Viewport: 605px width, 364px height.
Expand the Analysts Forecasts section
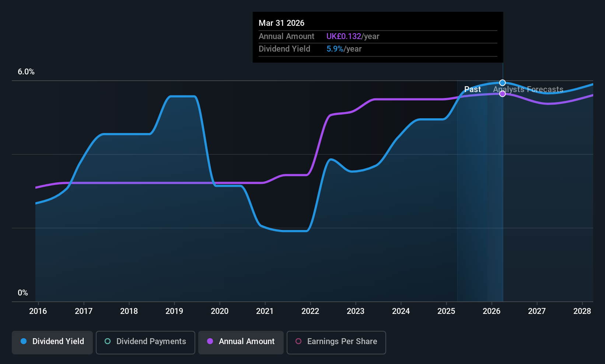click(528, 90)
